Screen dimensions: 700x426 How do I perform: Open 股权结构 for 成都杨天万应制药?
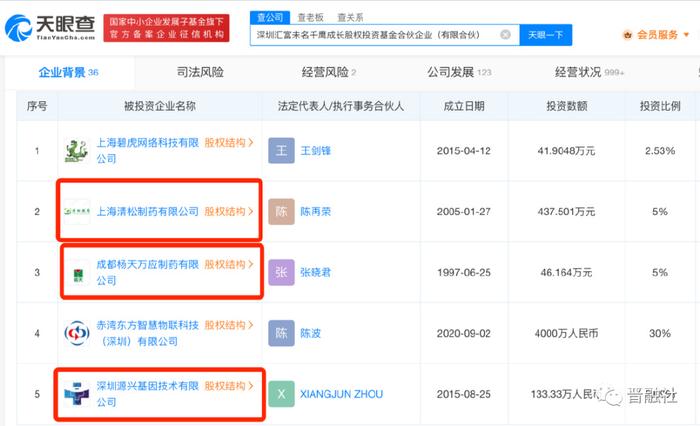pyautogui.click(x=229, y=264)
